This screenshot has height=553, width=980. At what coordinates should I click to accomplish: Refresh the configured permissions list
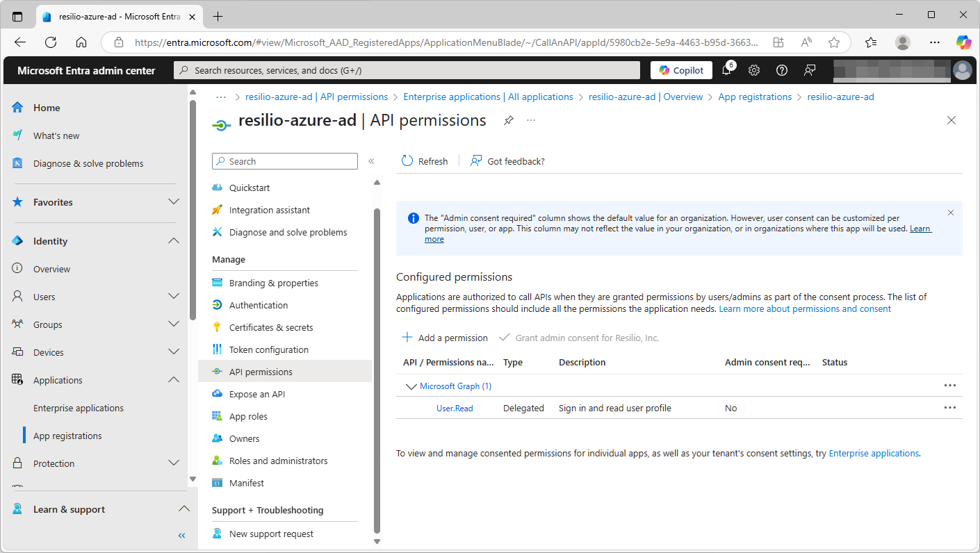[x=424, y=160]
